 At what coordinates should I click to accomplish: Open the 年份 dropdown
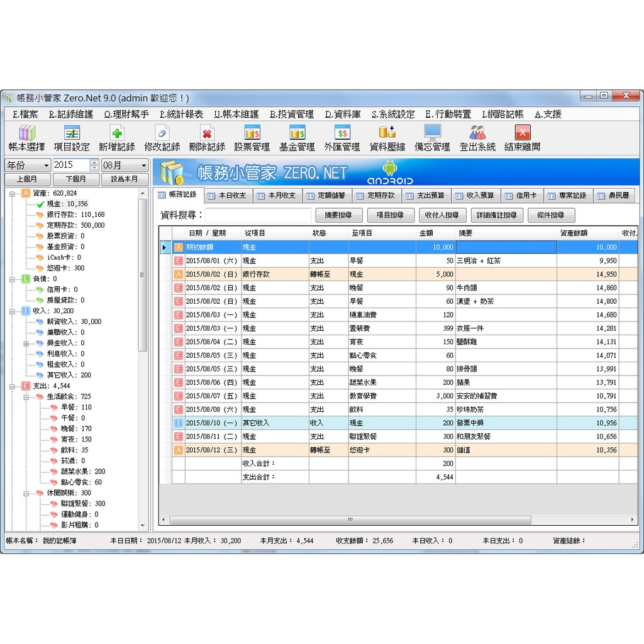point(28,165)
